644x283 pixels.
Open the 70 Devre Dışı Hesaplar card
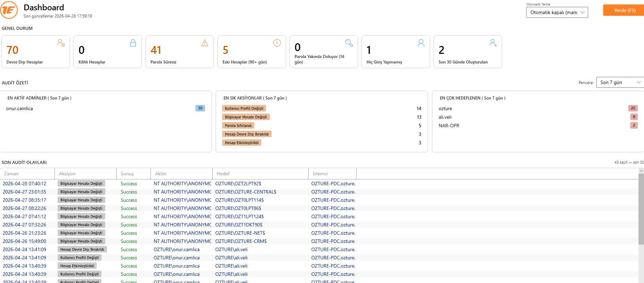pos(36,52)
